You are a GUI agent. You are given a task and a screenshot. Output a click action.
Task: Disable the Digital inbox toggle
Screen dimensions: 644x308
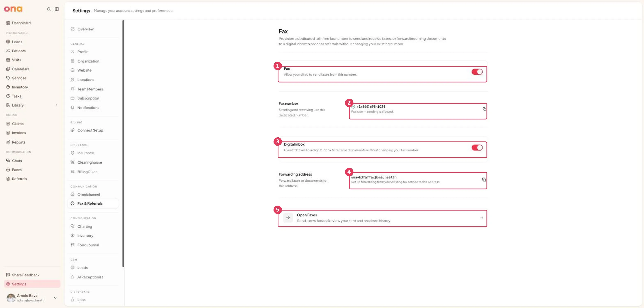[477, 148]
